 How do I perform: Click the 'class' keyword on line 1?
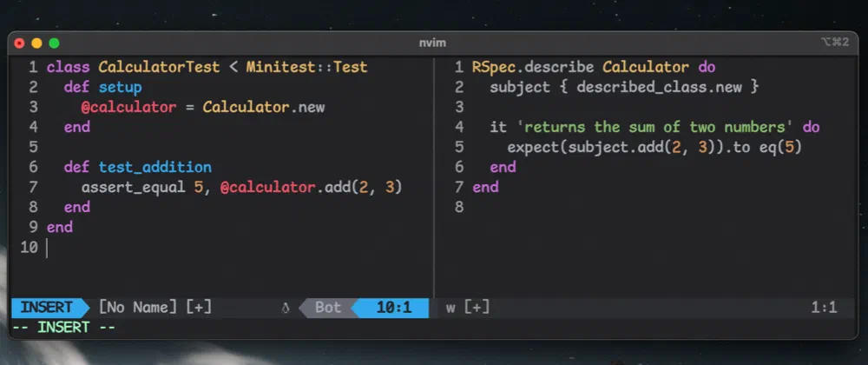pyautogui.click(x=68, y=68)
